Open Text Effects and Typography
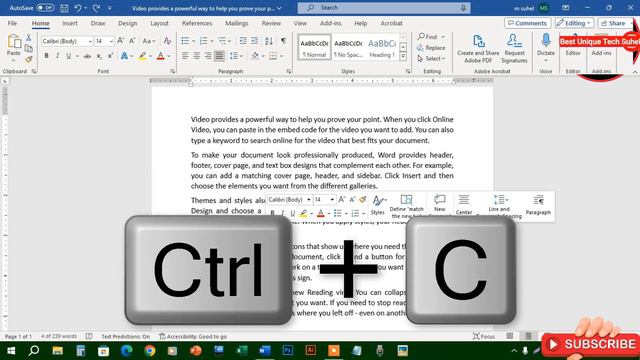 pyautogui.click(x=124, y=56)
